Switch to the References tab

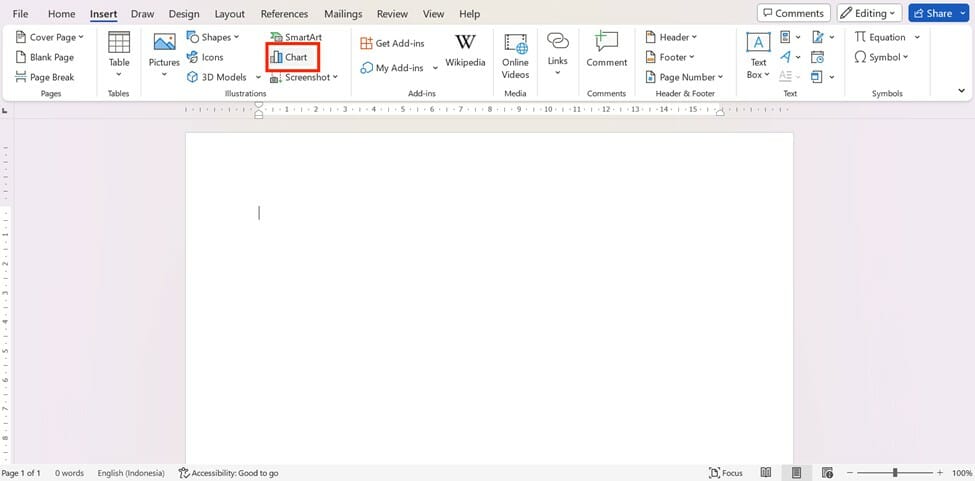(x=285, y=14)
